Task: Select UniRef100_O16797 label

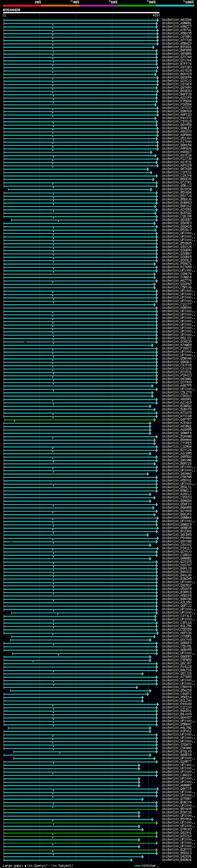Action: (x=177, y=565)
